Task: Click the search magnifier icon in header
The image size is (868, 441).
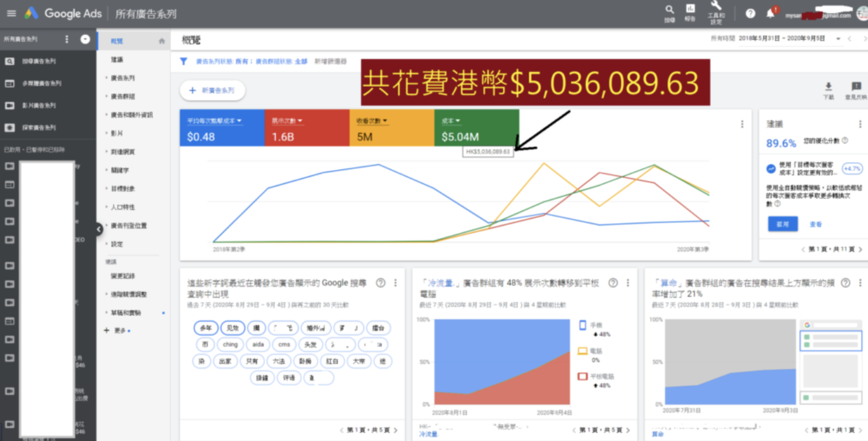Action: tap(670, 10)
